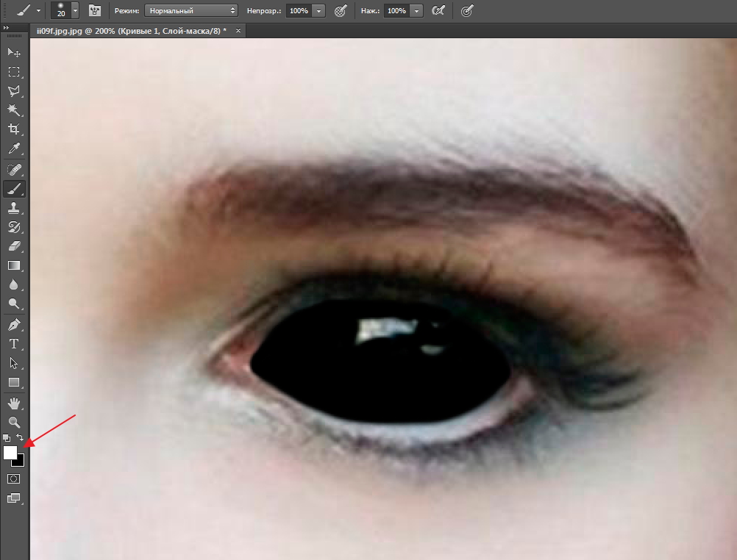The height and width of the screenshot is (560, 737).
Task: Select the Magic Wand tool
Action: tap(14, 110)
